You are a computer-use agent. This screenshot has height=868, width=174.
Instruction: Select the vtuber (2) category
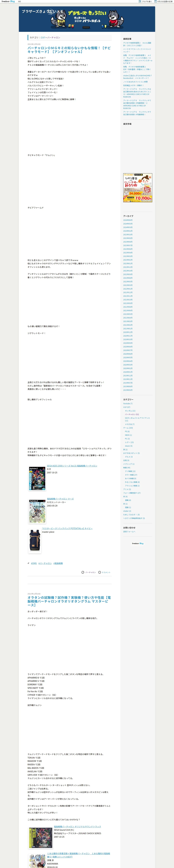[127, 511]
